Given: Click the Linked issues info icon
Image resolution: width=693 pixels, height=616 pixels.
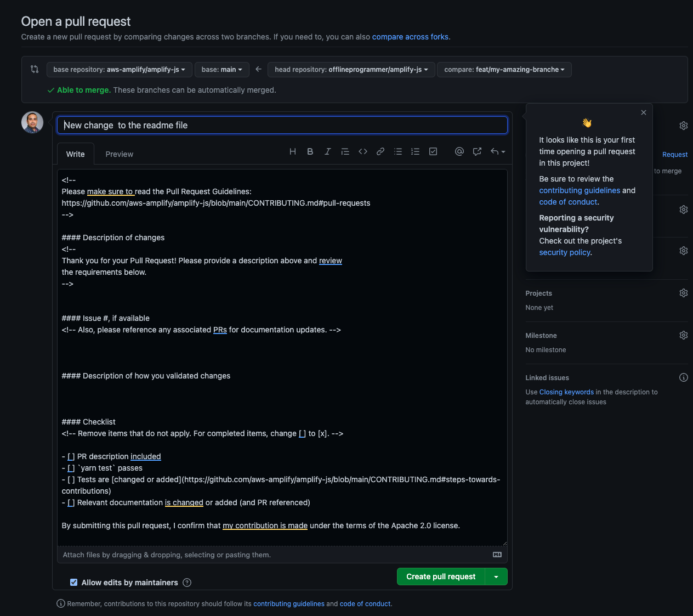Looking at the screenshot, I should [684, 377].
